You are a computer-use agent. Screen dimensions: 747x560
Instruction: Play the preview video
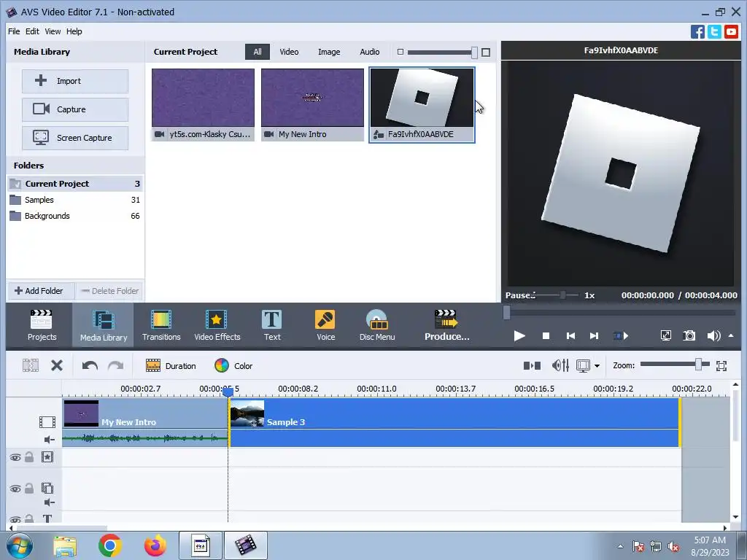(x=519, y=336)
